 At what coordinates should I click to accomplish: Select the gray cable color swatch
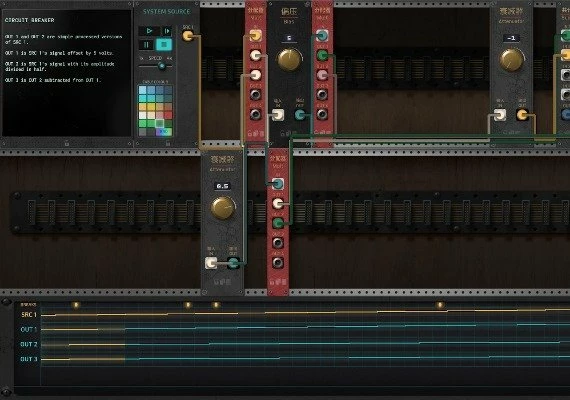[142, 132]
